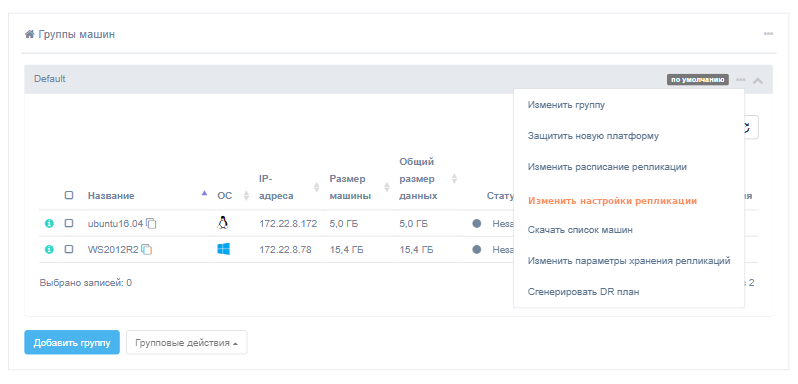Click the info icon for WS2012R2
The image size is (798, 384).
click(49, 249)
